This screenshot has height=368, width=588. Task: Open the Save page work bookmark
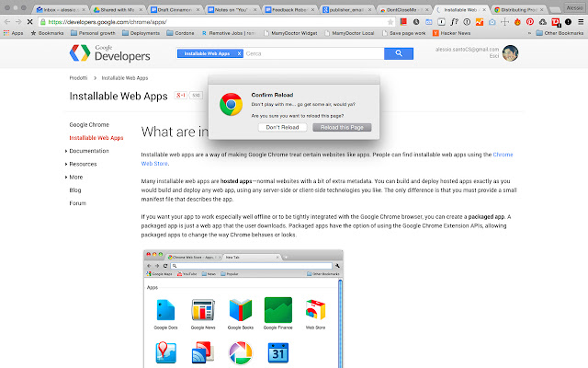[x=403, y=33]
